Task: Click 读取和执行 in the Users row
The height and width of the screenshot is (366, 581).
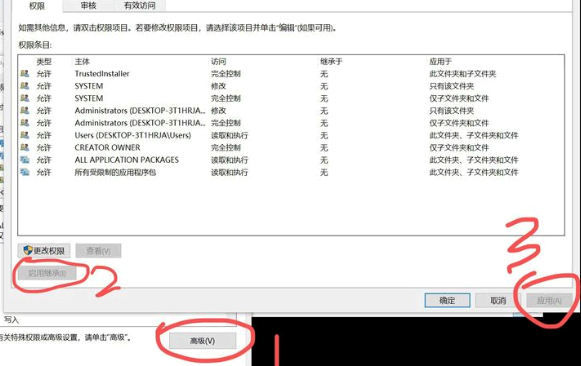Action: (230, 135)
